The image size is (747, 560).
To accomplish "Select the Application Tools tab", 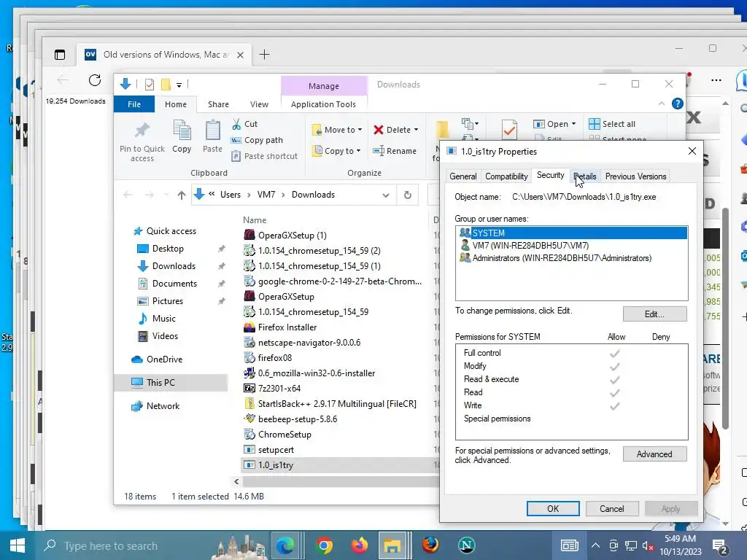I will point(323,104).
